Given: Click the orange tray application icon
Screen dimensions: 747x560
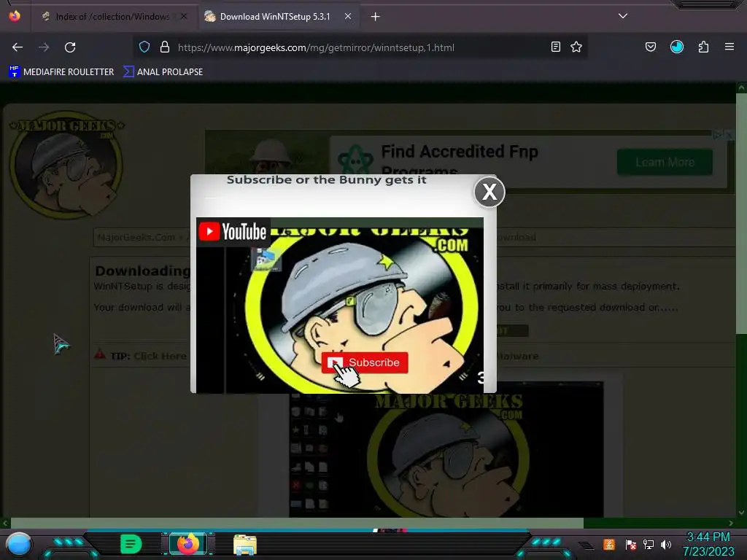Looking at the screenshot, I should pos(609,544).
